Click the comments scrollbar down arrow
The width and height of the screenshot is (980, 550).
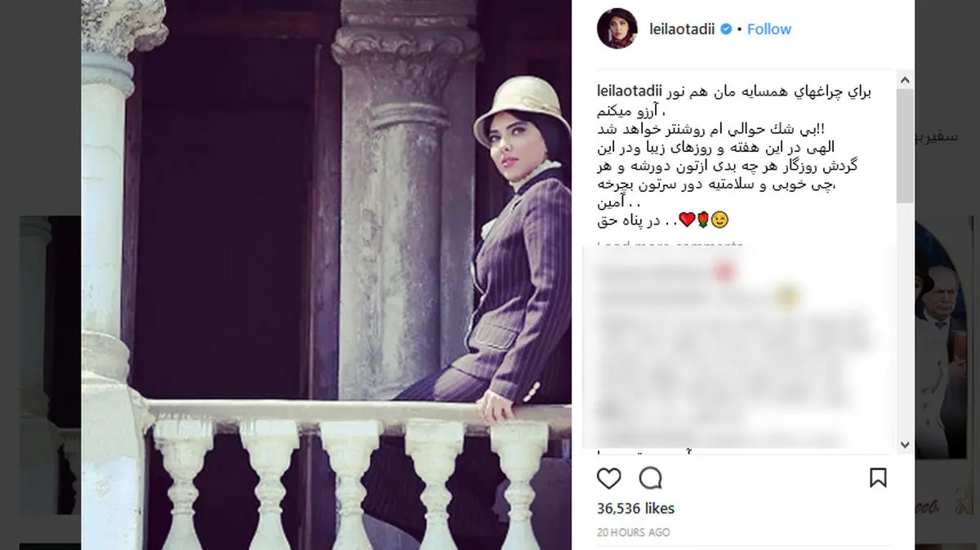(905, 445)
